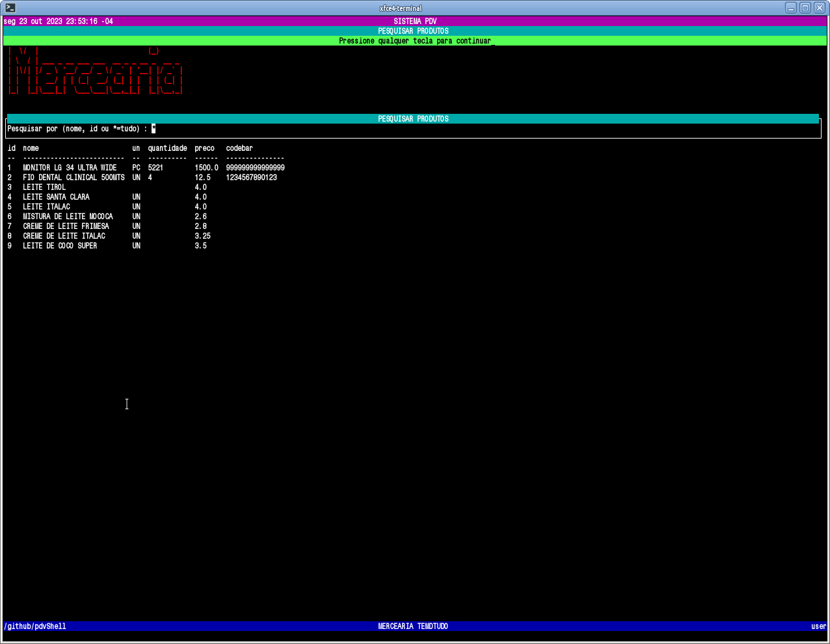Click 'user' in bottom status bar
Screen dimensions: 830x644
(x=818, y=626)
